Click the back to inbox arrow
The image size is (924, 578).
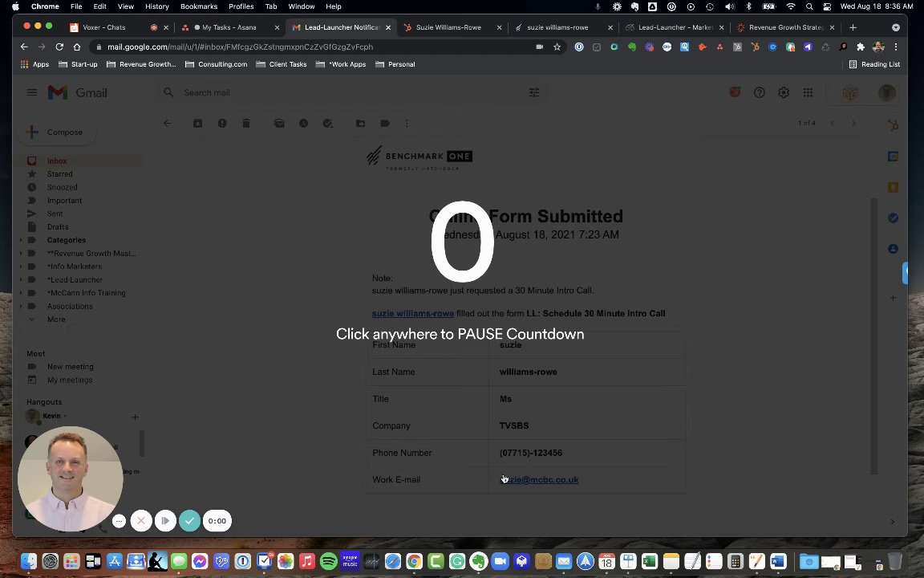click(x=168, y=124)
